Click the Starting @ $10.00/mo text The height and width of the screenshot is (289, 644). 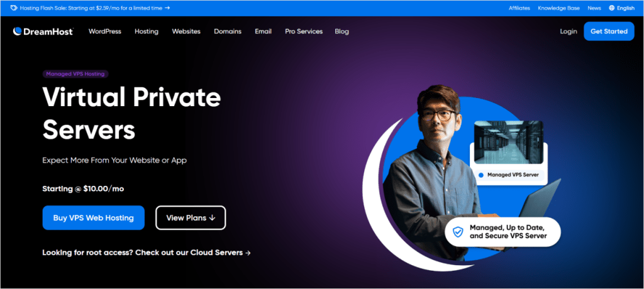pos(83,189)
